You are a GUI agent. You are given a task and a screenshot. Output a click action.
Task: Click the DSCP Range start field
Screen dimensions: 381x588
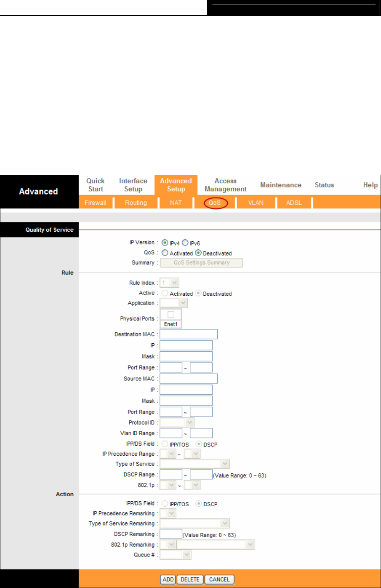[x=171, y=475]
